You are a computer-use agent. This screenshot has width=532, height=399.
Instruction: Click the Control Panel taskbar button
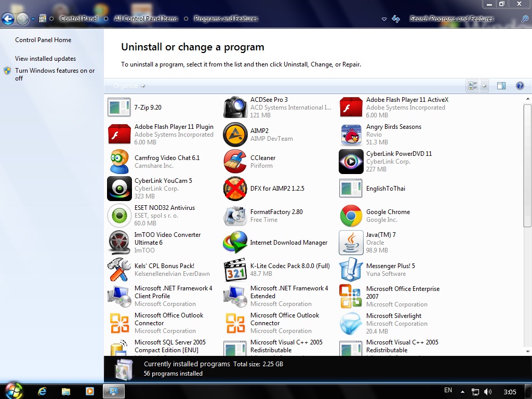click(114, 392)
